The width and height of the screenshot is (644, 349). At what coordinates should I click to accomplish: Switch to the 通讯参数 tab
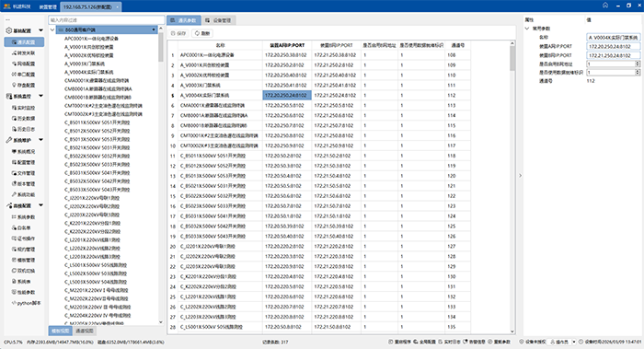(x=184, y=20)
